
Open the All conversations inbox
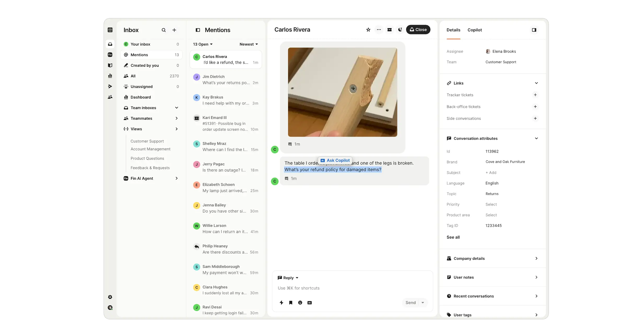(151, 76)
